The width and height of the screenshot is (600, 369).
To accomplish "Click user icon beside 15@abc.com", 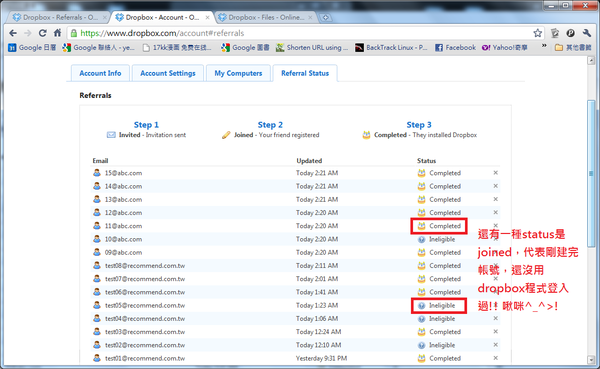I will [97, 173].
